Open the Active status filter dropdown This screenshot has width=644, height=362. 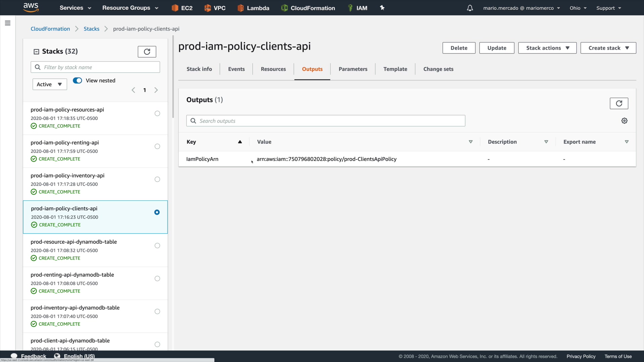pos(50,84)
